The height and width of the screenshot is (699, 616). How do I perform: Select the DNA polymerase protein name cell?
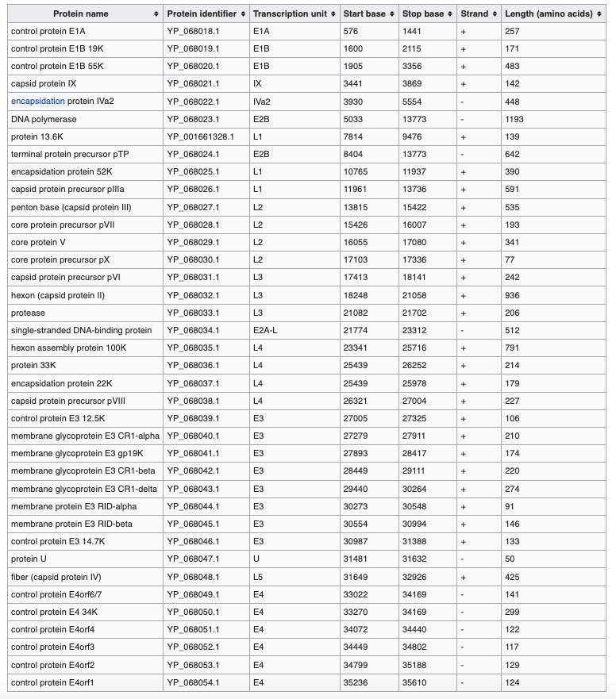pyautogui.click(x=44, y=119)
